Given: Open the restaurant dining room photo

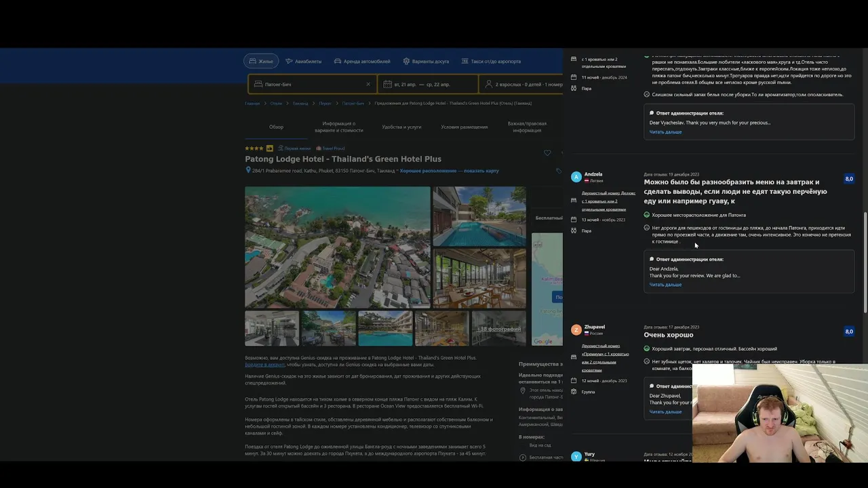Looking at the screenshot, I should point(479,279).
